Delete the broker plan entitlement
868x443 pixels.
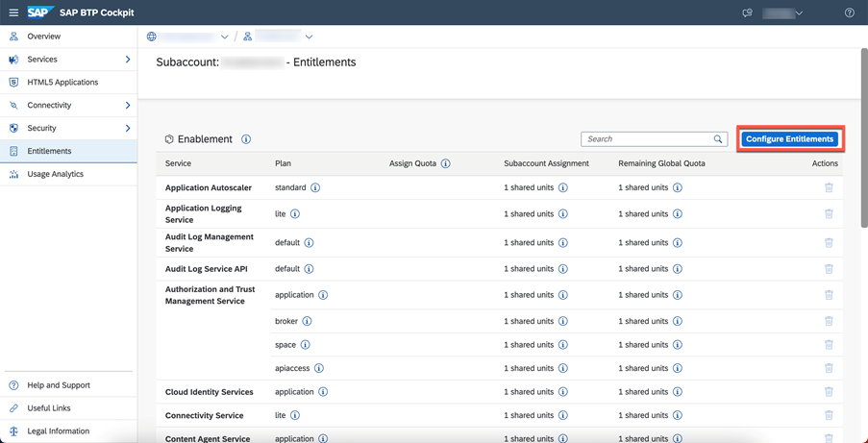coord(829,321)
